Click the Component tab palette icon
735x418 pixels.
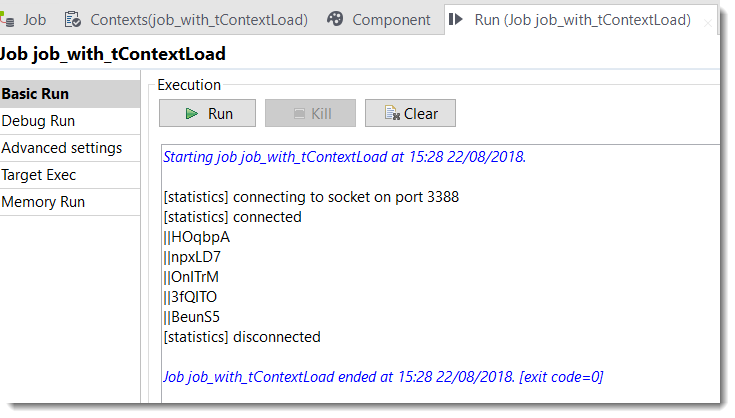pyautogui.click(x=335, y=19)
